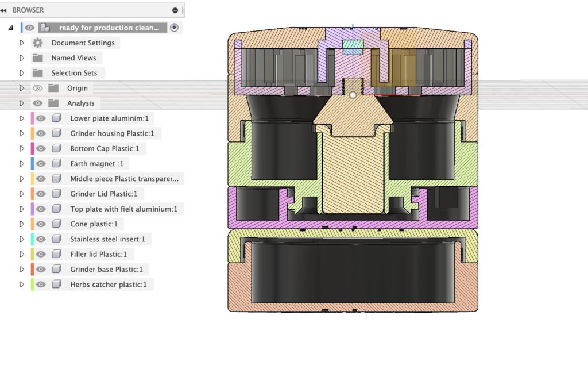This screenshot has width=588, height=365.
Task: Collapse the root component tree
Action: click(x=11, y=28)
